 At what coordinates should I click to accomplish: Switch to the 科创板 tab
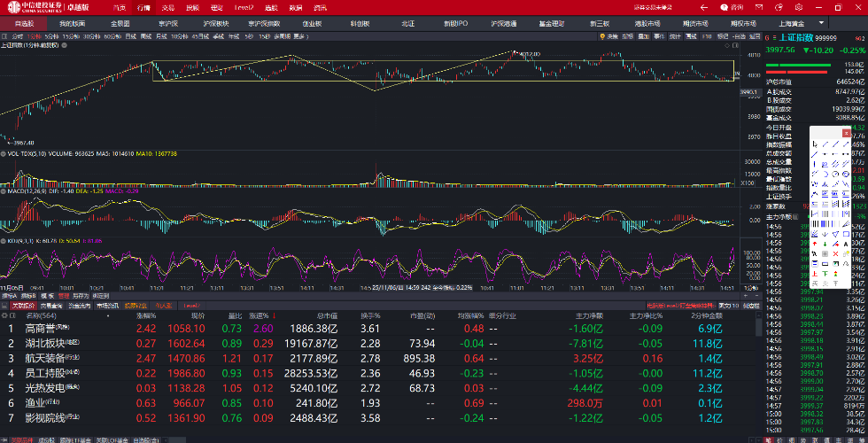pos(360,23)
